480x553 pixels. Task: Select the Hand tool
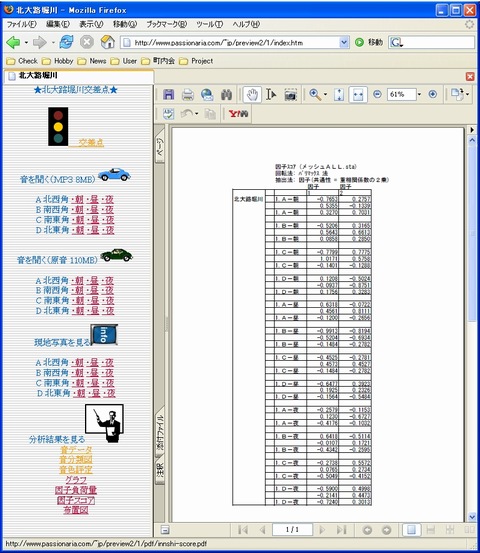[252, 95]
